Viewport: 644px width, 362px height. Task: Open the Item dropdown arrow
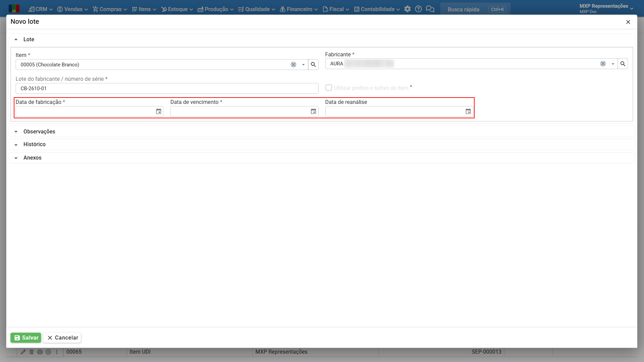coord(303,65)
